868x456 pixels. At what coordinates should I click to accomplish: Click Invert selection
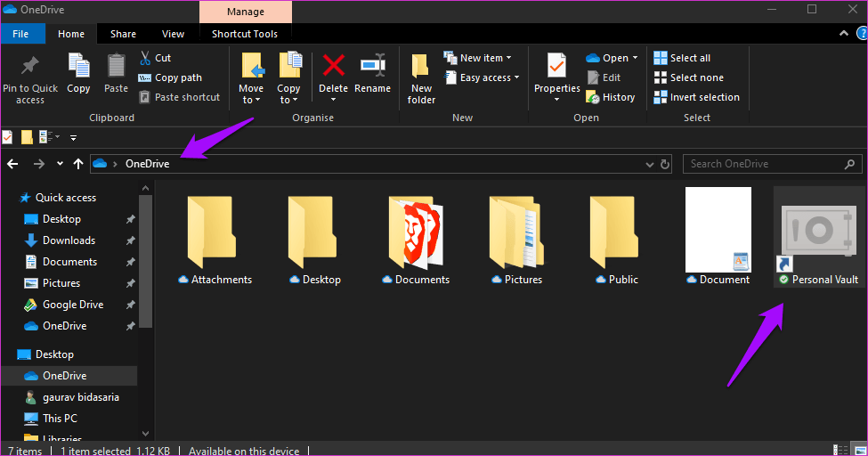pos(696,97)
